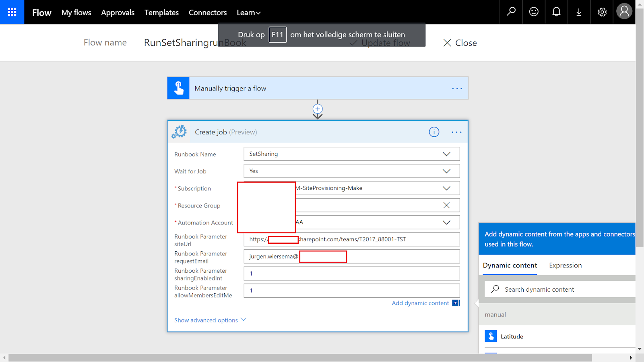Screen dimensions: 644x362
Task: Click your profile avatar
Action: (624, 11)
